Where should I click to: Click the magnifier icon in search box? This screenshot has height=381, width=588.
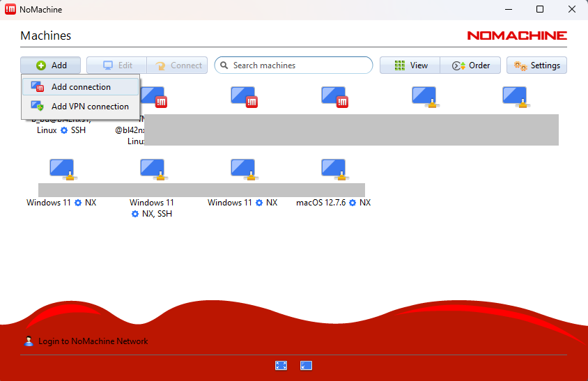pos(224,65)
